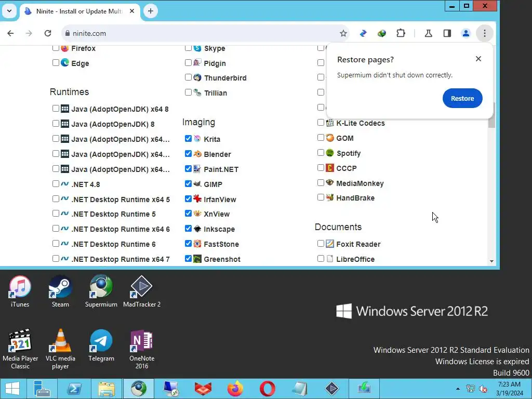
Task: Open the user profile menu
Action: coord(466,33)
